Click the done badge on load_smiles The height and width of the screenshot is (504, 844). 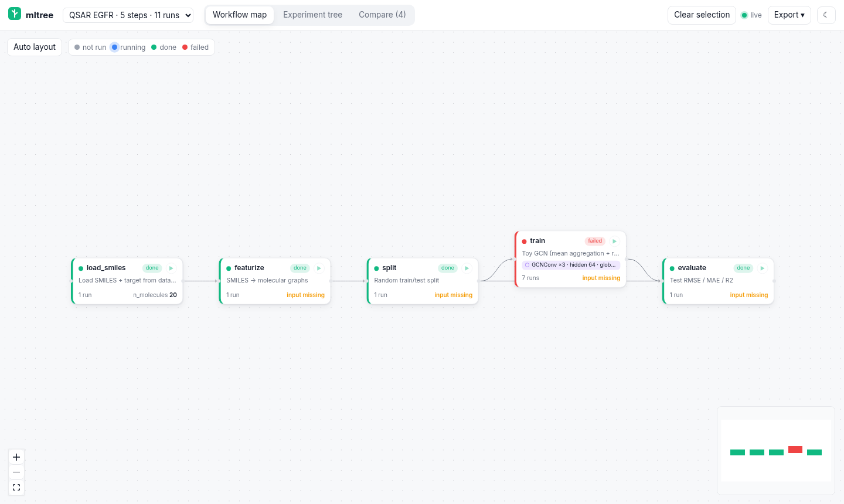coord(152,268)
